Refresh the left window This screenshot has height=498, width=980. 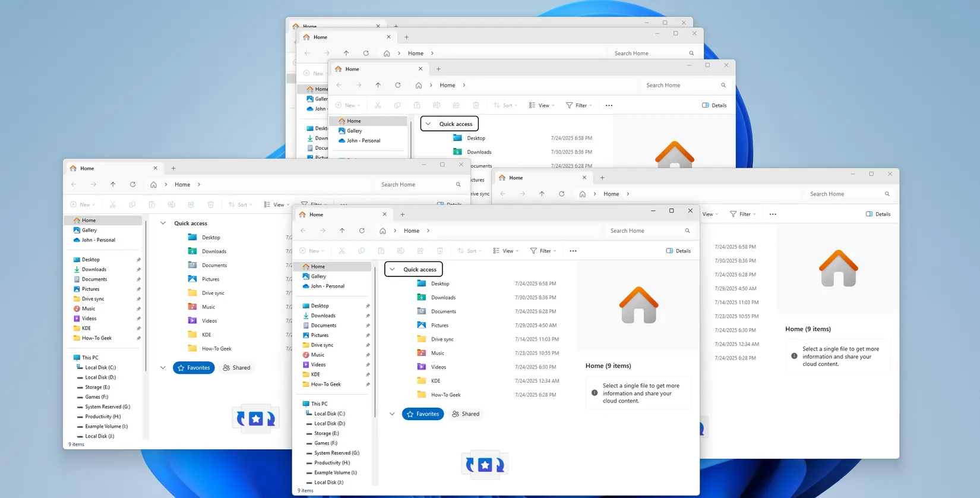pyautogui.click(x=132, y=184)
